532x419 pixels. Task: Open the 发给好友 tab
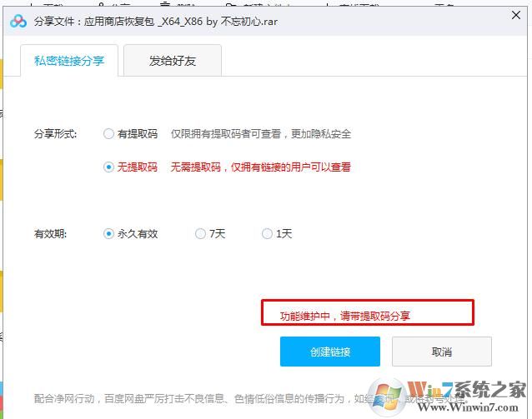pos(173,61)
